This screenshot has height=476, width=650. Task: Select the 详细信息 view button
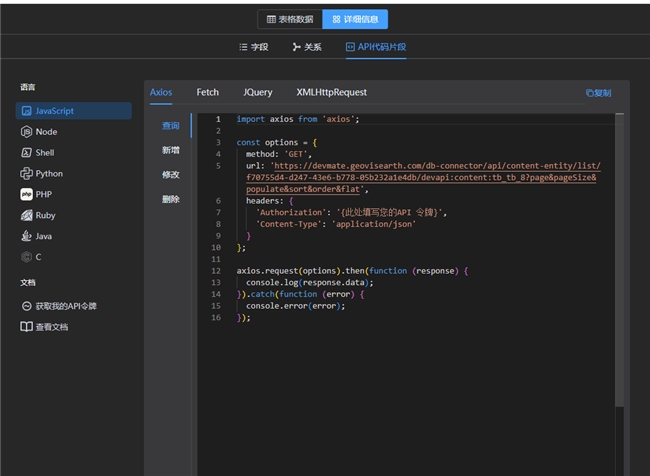tap(355, 19)
